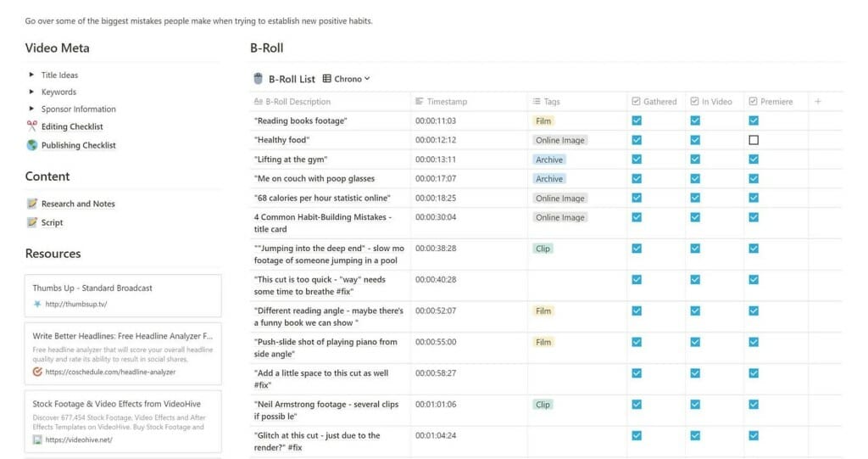Screen dimensions: 868x459
Task: Click the B-Roll Description column title icon
Action: pos(258,102)
